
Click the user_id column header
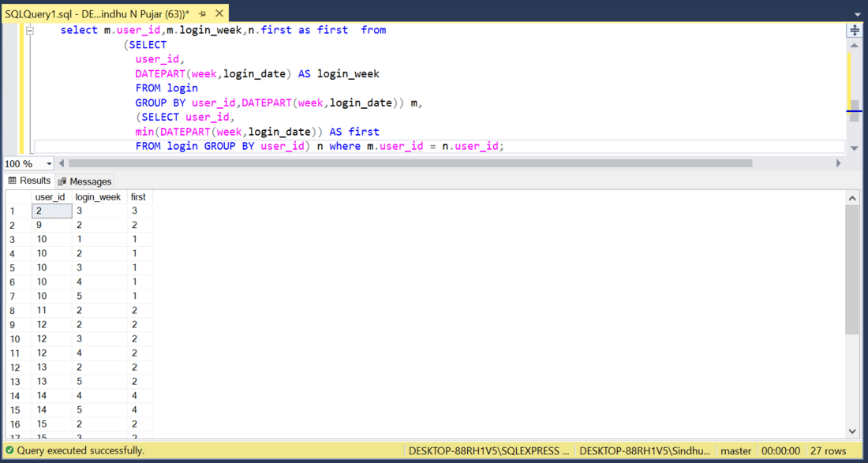coord(52,197)
